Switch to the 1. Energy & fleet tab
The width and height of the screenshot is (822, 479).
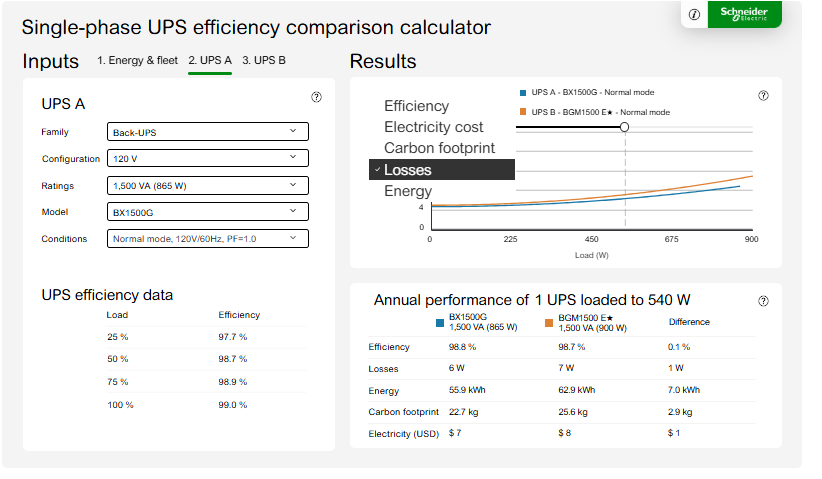(x=137, y=60)
